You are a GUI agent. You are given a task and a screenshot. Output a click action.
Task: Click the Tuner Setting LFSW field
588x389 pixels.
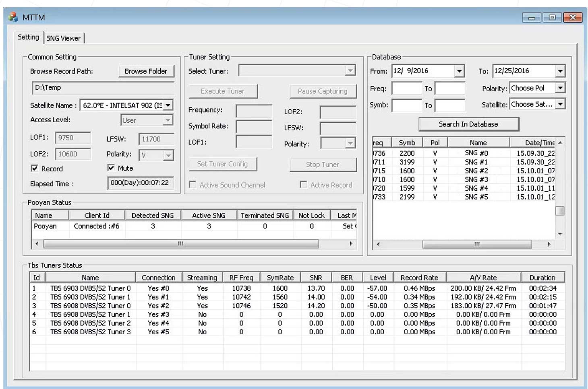coord(338,128)
